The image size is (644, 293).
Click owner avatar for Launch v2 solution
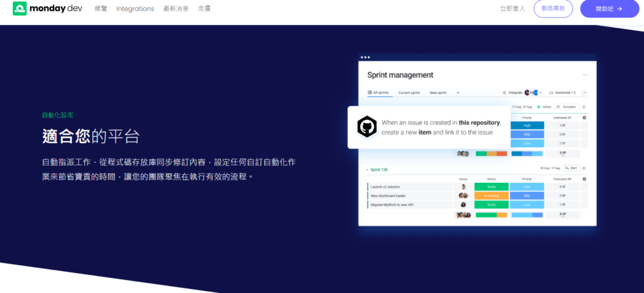coord(464,187)
